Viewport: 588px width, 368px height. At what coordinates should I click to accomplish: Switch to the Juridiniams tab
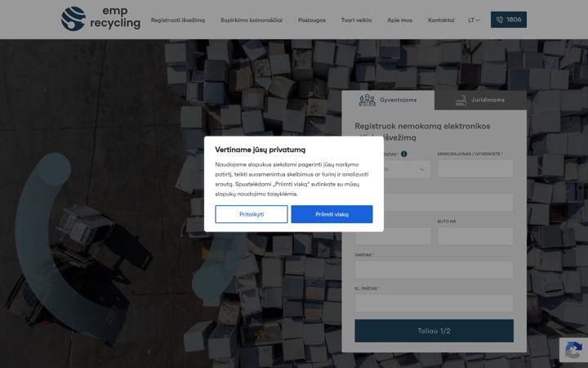(x=480, y=101)
